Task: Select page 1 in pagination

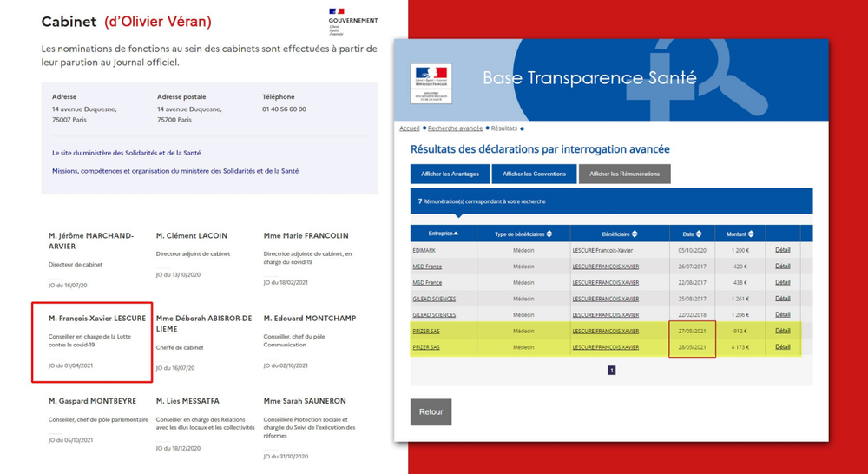Action: pos(611,370)
